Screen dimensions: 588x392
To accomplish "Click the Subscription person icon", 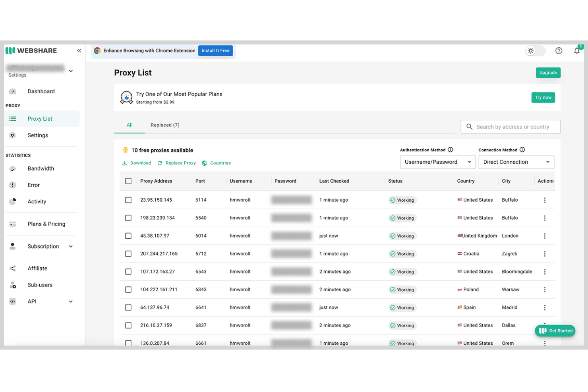I will (x=13, y=246).
